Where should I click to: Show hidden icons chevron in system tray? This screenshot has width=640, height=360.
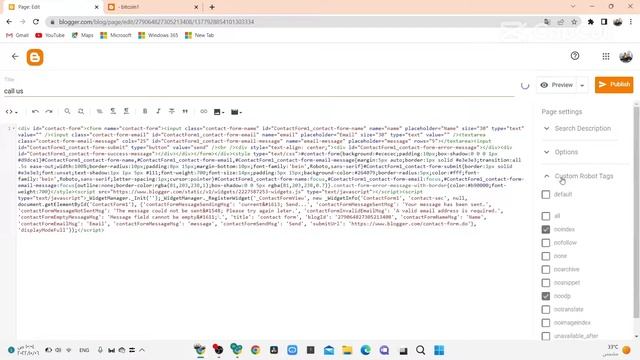click(142, 350)
